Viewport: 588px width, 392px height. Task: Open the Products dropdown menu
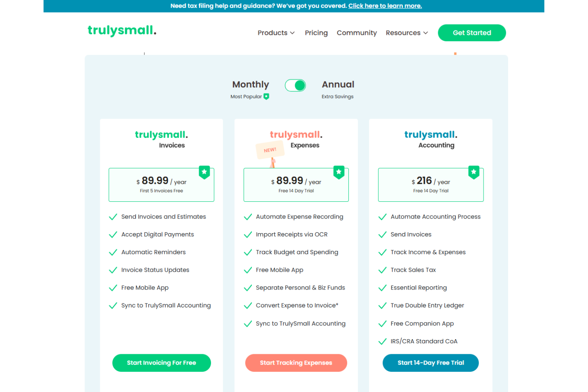coord(276,33)
